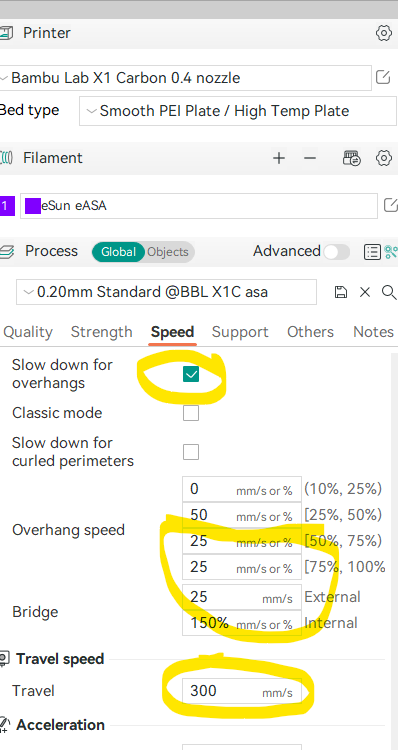Viewport: 398px width, 750px height.
Task: Click the purple filament color swatch
Action: 33,206
